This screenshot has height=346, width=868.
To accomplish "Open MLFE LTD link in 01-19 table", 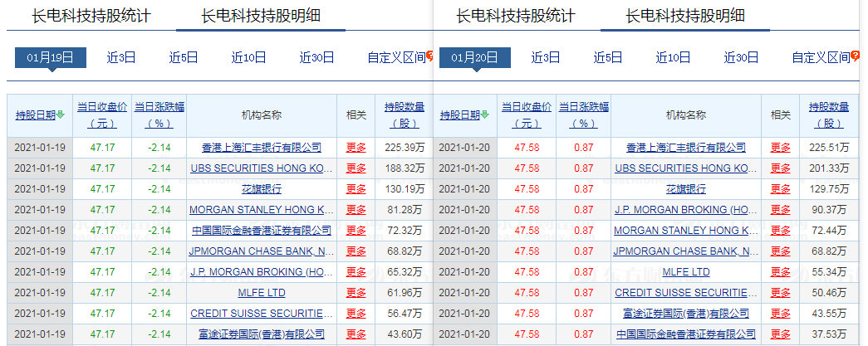I will pyautogui.click(x=262, y=292).
